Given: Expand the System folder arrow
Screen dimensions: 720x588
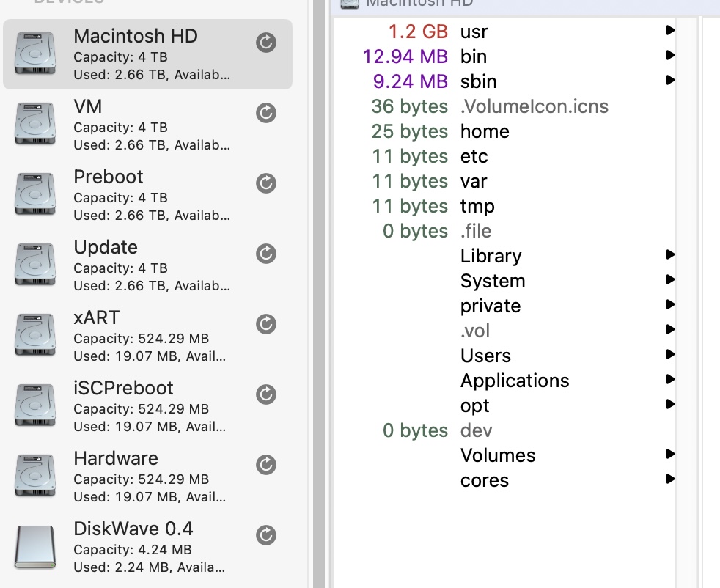Looking at the screenshot, I should pos(670,279).
